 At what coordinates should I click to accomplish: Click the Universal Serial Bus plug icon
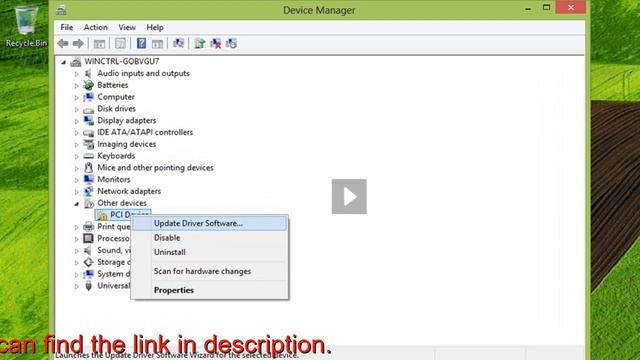pos(88,286)
